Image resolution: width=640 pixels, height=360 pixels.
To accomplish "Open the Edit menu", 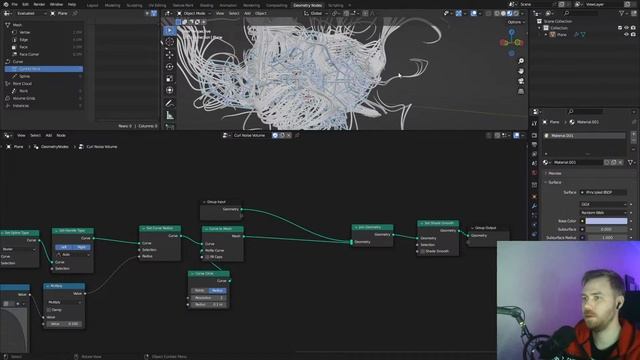I will [x=26, y=4].
